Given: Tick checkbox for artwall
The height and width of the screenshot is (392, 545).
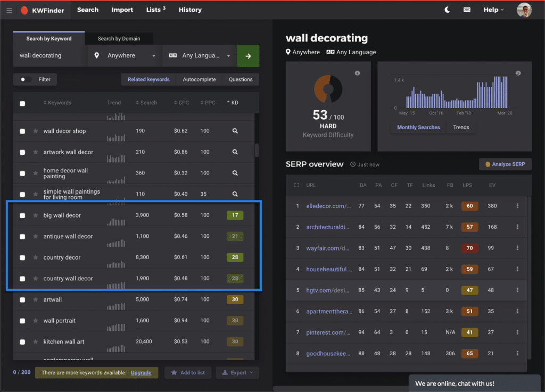Looking at the screenshot, I should (22, 299).
